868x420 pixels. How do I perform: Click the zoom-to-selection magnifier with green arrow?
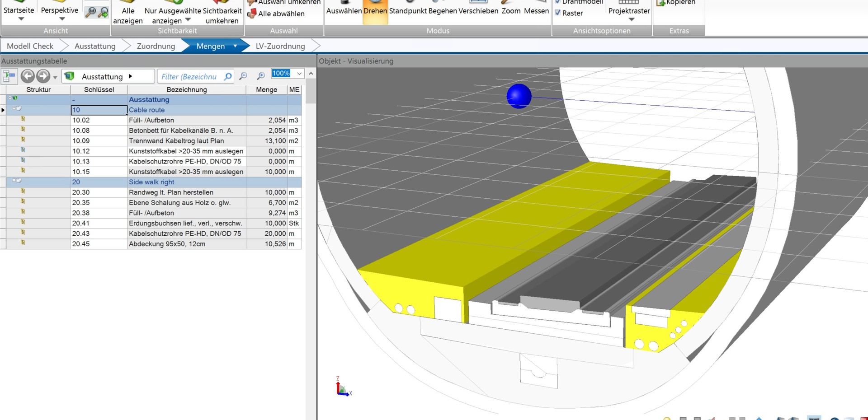click(104, 12)
